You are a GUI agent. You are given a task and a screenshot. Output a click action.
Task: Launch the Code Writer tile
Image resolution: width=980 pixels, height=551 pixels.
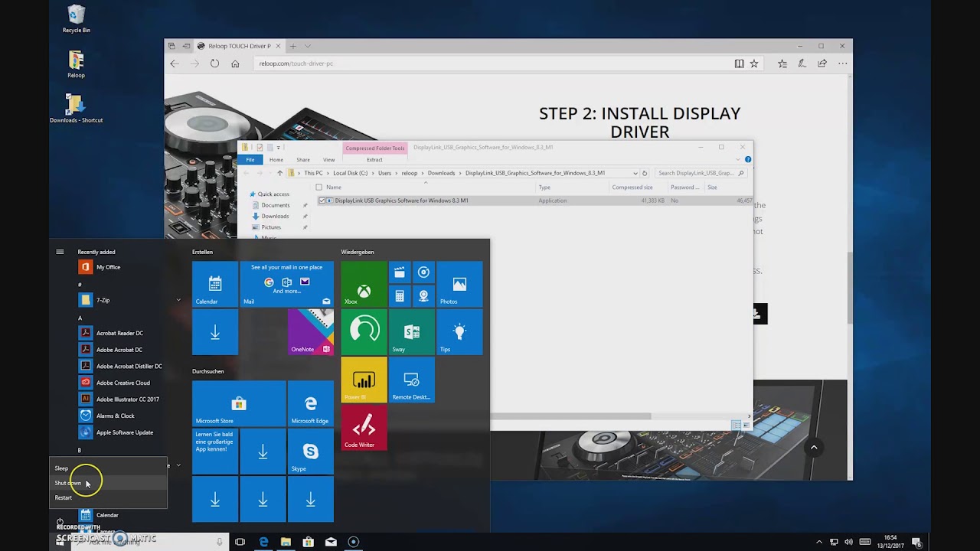(364, 427)
